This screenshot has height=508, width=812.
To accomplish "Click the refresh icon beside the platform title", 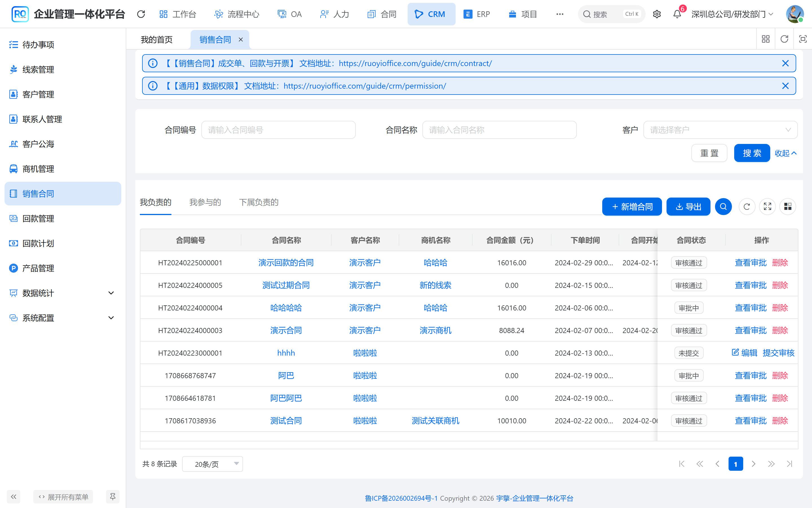I will [x=141, y=14].
